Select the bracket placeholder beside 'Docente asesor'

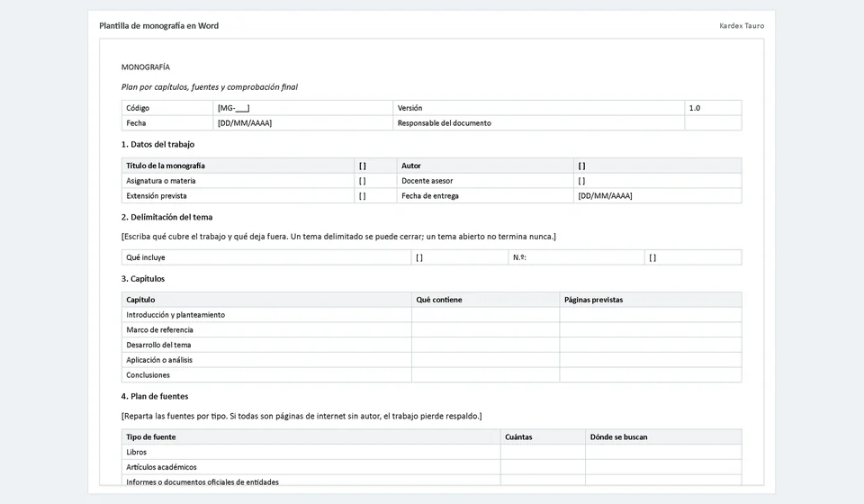(x=581, y=181)
